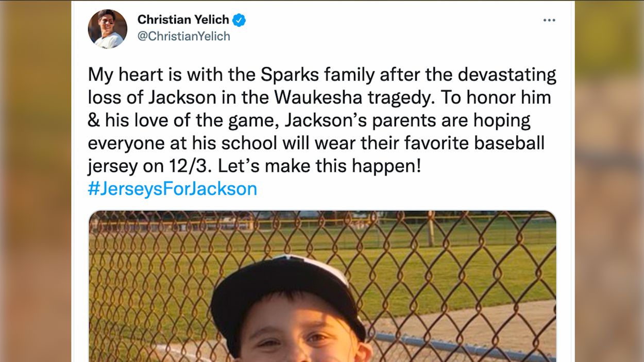Image resolution: width=644 pixels, height=362 pixels.
Task: Open the Christian Yelich display name link
Action: [183, 20]
